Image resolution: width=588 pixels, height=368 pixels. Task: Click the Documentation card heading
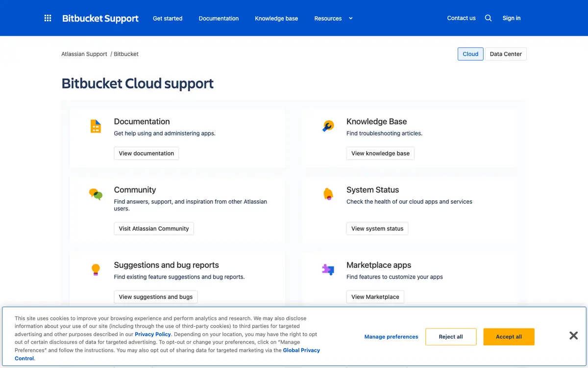pyautogui.click(x=142, y=122)
